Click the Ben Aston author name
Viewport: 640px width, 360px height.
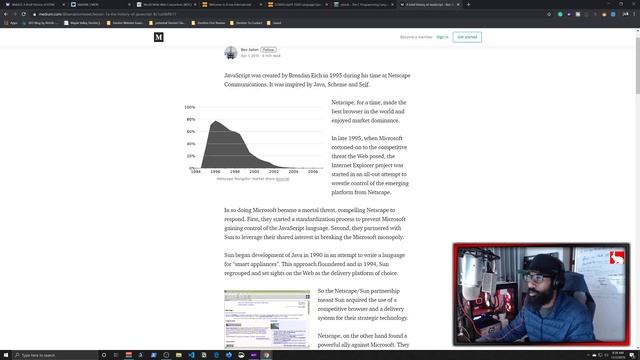click(x=249, y=49)
